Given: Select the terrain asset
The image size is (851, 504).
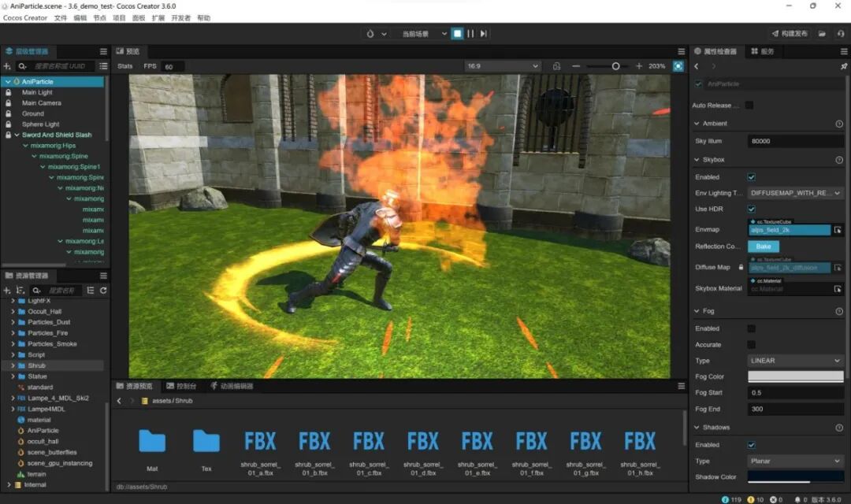Looking at the screenshot, I should tap(36, 474).
